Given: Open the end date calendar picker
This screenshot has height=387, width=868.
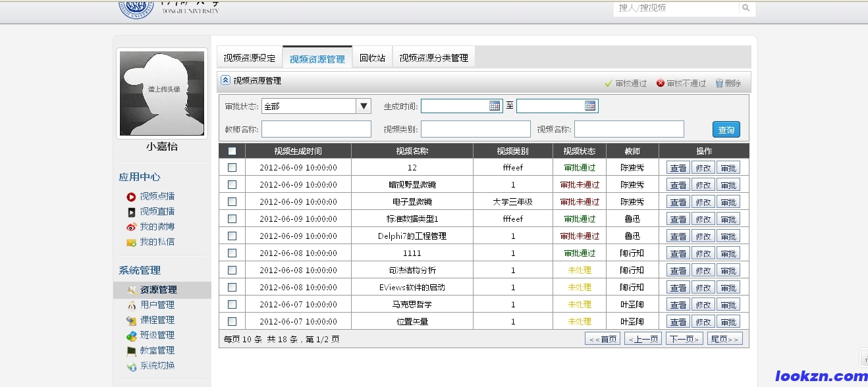Looking at the screenshot, I should [590, 106].
